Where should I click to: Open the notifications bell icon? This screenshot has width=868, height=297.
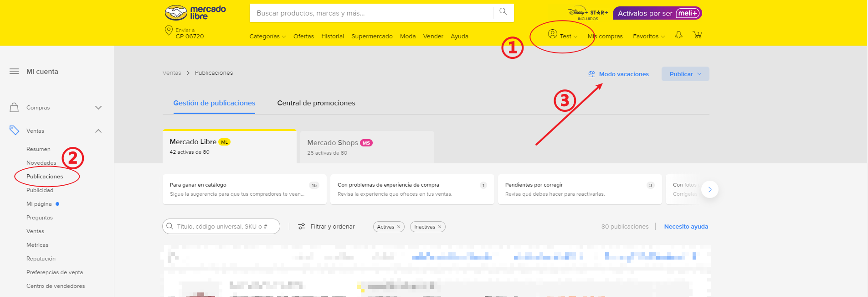click(678, 35)
